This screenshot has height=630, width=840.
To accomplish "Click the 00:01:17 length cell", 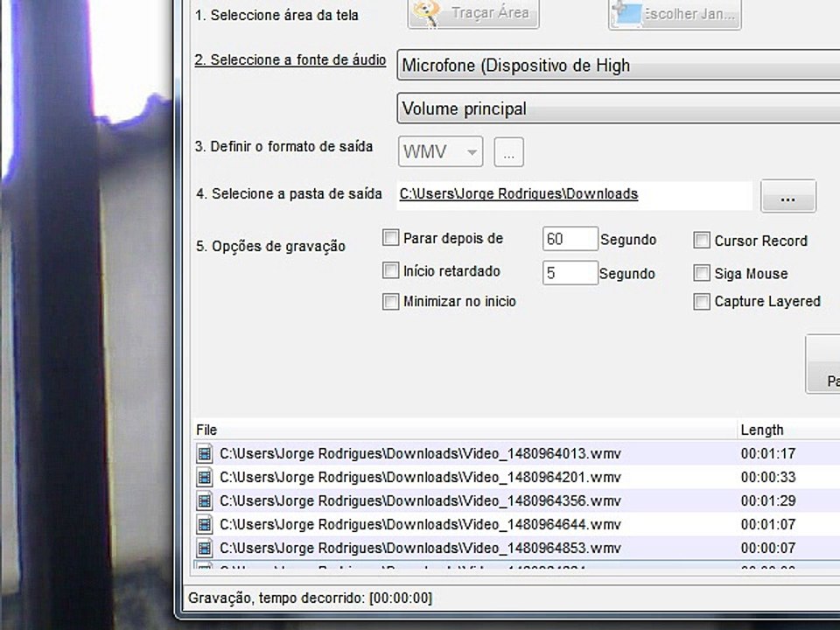I will pyautogui.click(x=768, y=454).
